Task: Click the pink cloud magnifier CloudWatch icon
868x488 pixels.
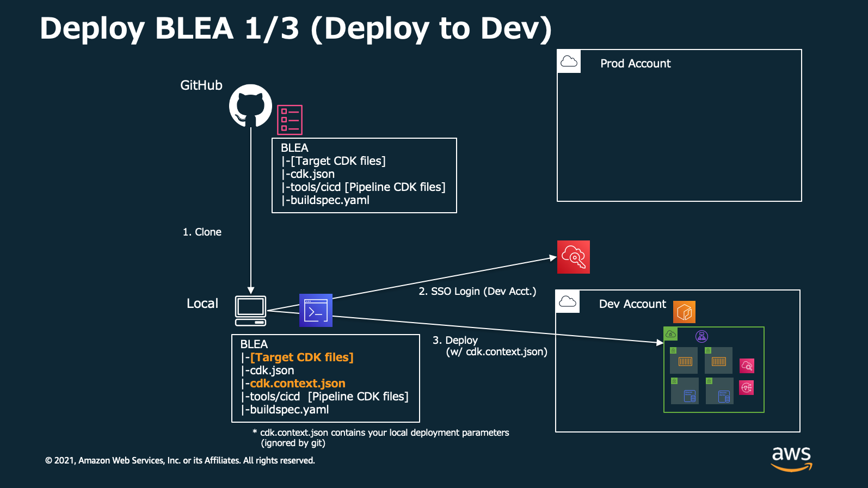Action: click(x=747, y=366)
